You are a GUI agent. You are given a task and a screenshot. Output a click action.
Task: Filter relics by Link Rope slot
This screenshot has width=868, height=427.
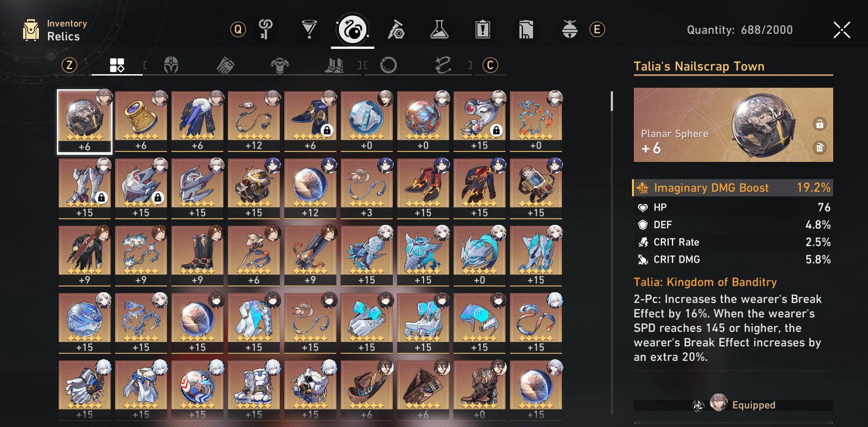(443, 65)
